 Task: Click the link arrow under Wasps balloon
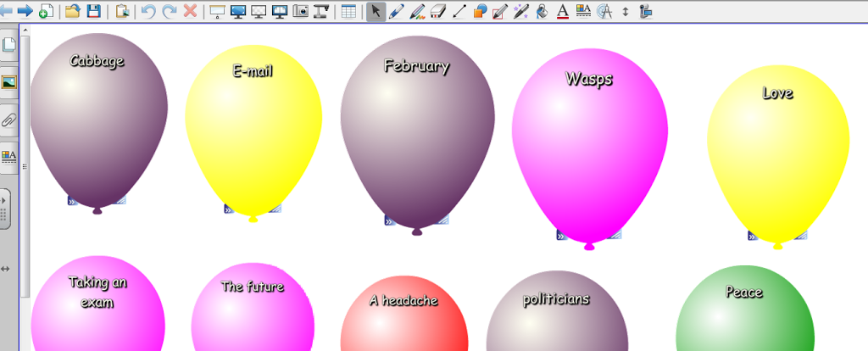pyautogui.click(x=561, y=236)
